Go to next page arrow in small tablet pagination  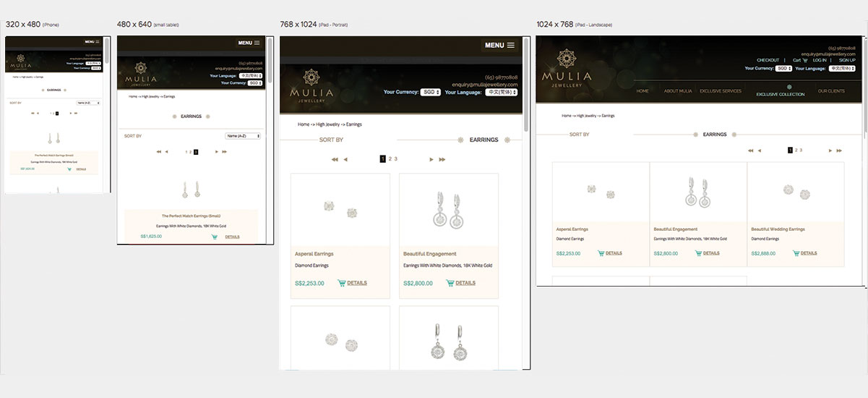click(x=216, y=152)
